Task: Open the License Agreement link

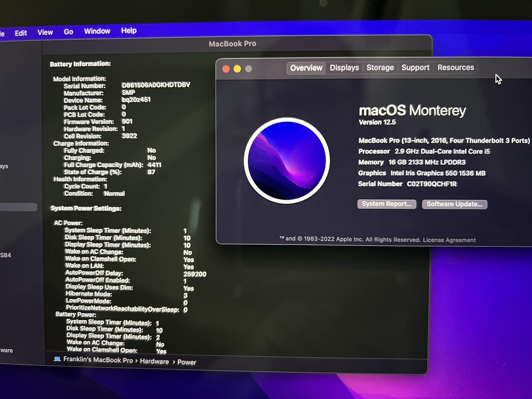Action: [x=449, y=240]
